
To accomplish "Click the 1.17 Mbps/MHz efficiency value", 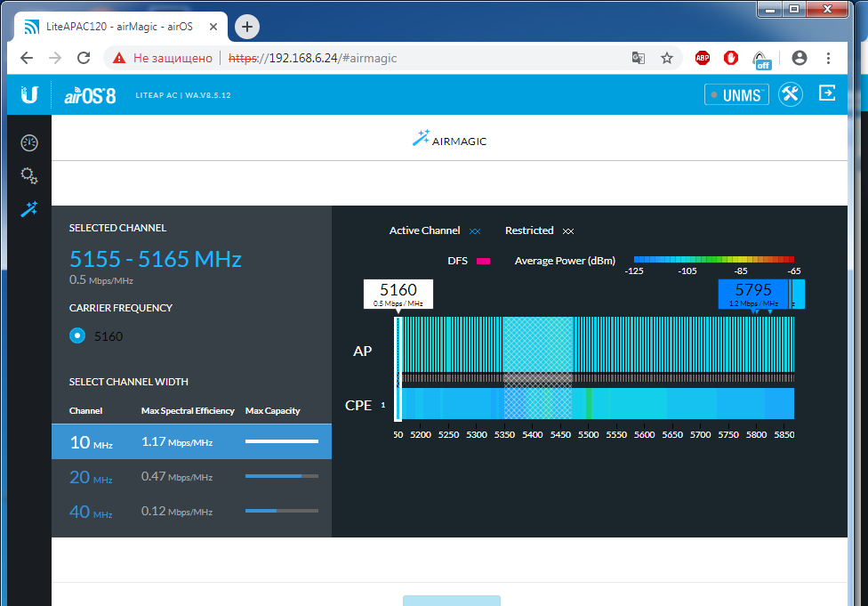I will click(177, 442).
